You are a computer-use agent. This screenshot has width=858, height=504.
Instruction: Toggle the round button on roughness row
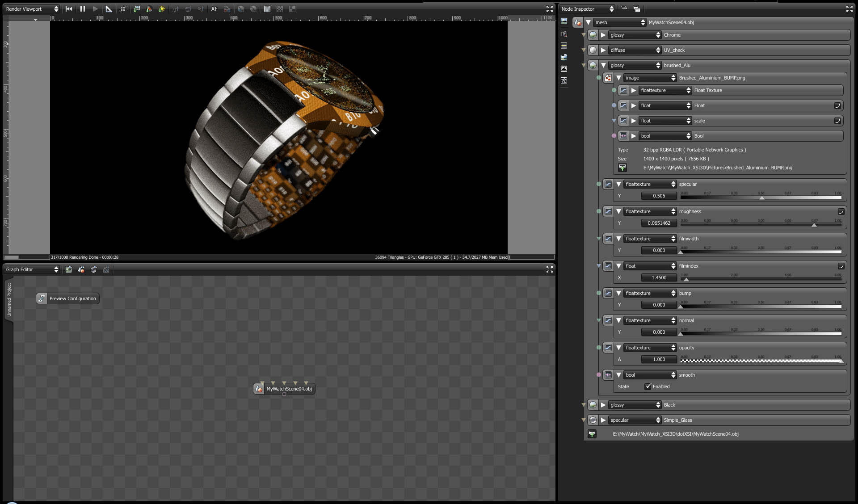pos(841,211)
